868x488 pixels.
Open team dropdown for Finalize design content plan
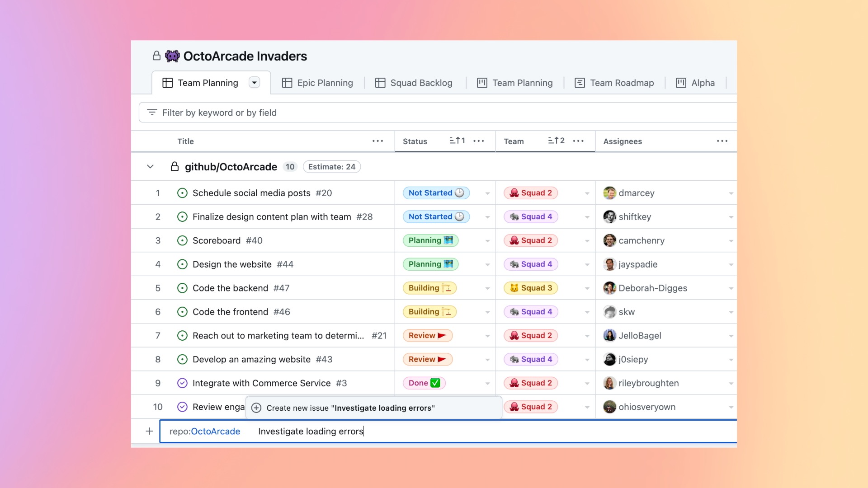click(x=587, y=217)
